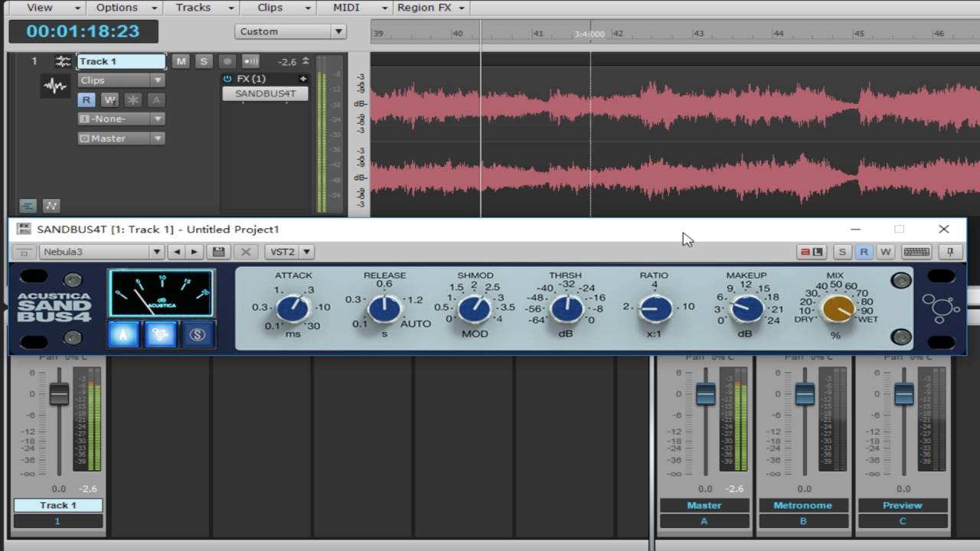Click the Track 1 archive A button

click(x=156, y=99)
